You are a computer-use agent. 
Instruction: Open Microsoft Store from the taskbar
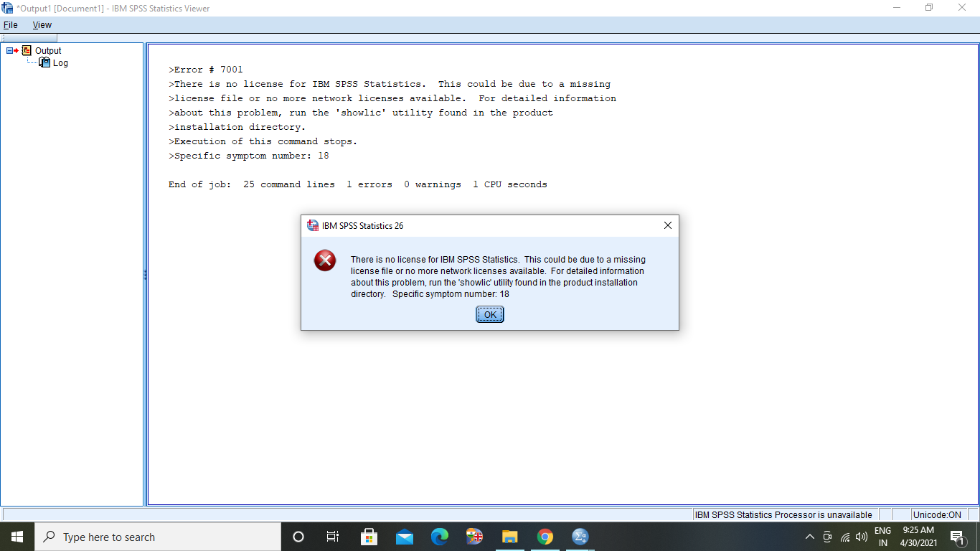click(x=369, y=537)
